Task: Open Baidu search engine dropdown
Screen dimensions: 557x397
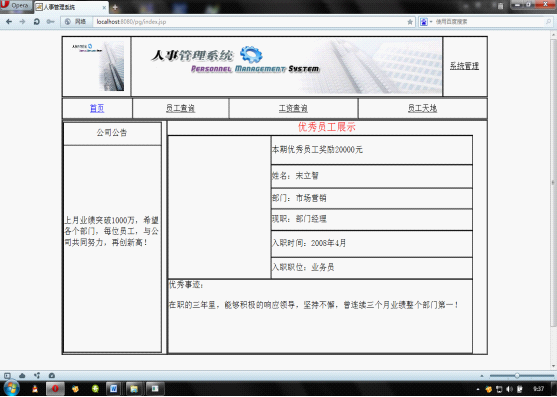Action: [426, 22]
